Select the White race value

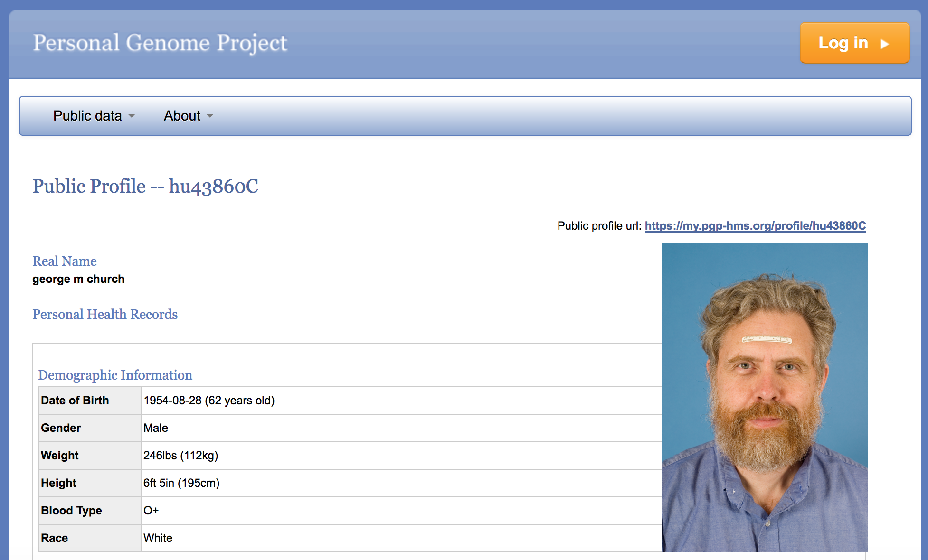pyautogui.click(x=158, y=538)
